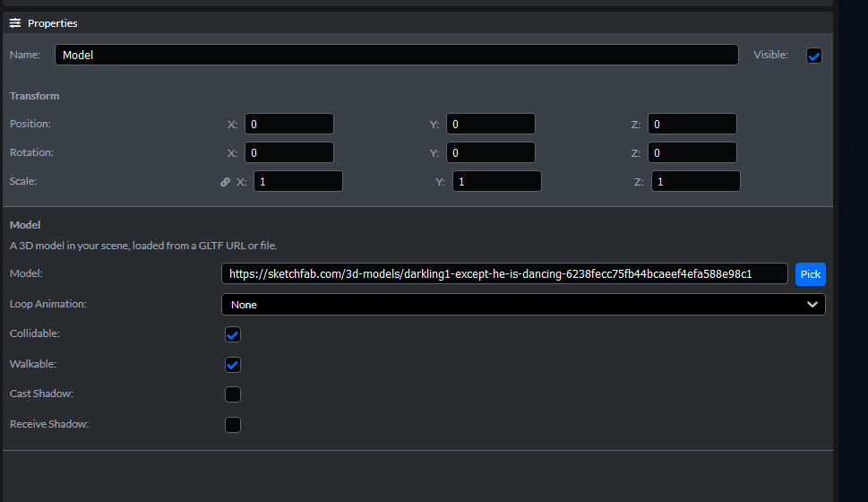The image size is (868, 502).
Task: Click the Walkable label
Action: pos(33,364)
